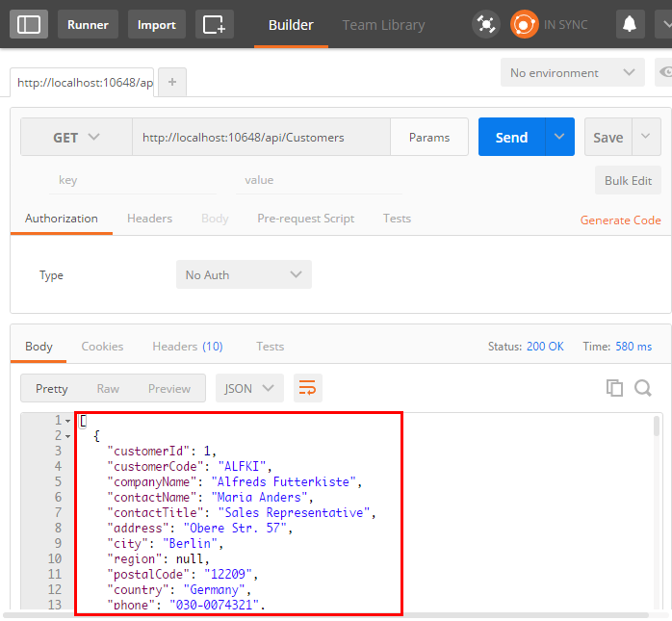The image size is (672, 621).
Task: Add a new request tab
Action: click(172, 82)
